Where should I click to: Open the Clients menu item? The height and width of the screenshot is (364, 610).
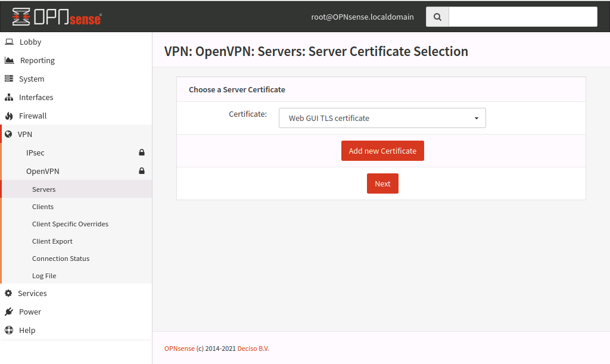43,207
